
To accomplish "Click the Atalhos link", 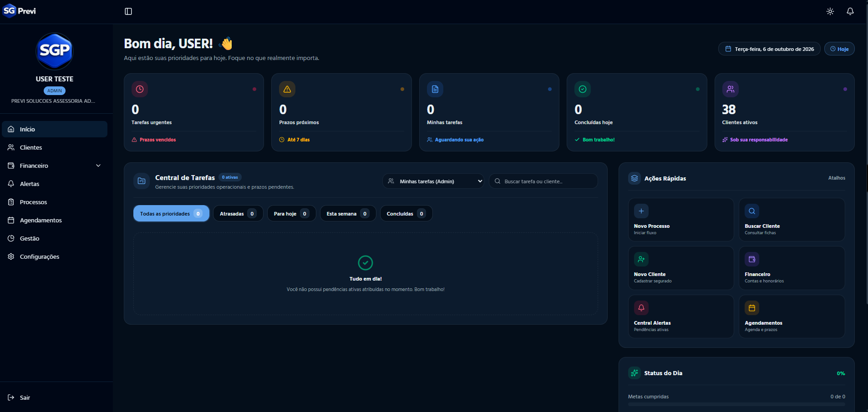I will click(x=837, y=178).
